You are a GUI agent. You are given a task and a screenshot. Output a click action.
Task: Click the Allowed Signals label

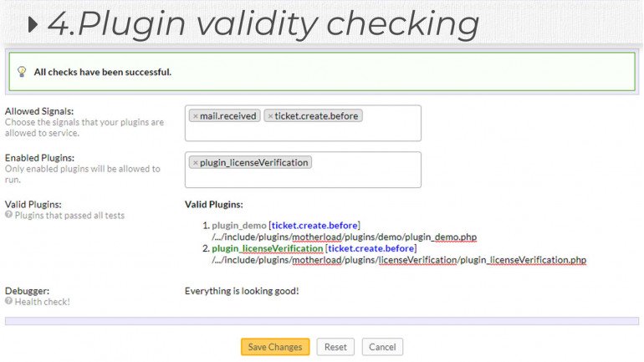click(39, 111)
